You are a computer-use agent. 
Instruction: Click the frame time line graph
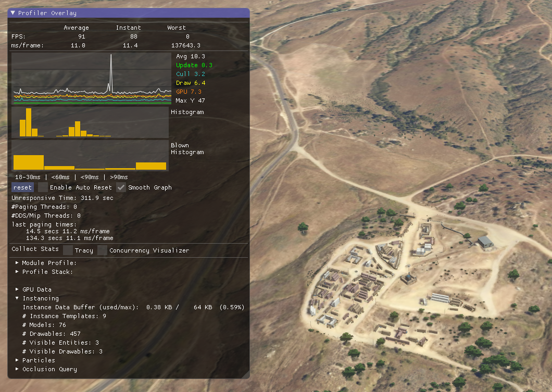coord(91,78)
